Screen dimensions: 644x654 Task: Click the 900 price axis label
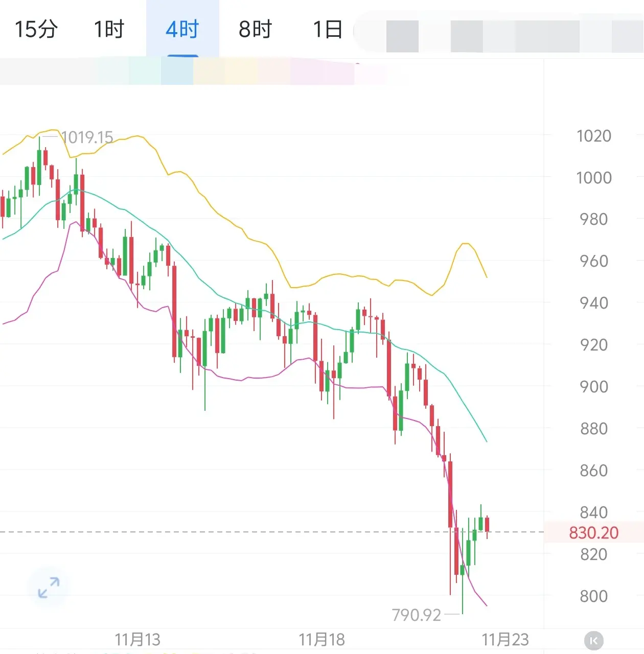593,387
